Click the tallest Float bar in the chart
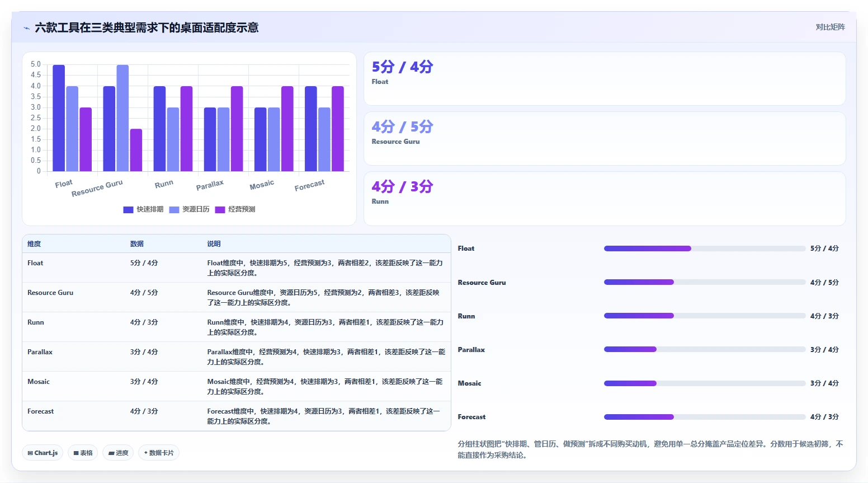The width and height of the screenshot is (868, 483). click(x=59, y=118)
